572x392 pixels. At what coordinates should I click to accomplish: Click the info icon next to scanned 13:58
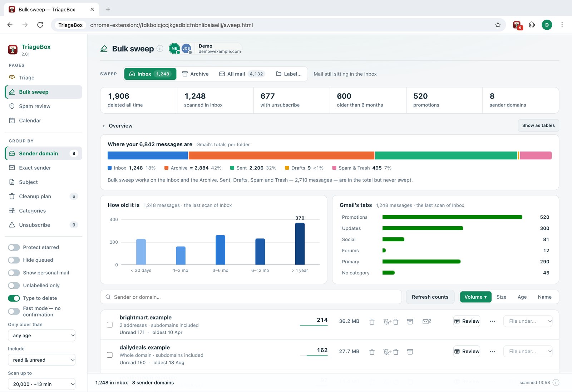[x=556, y=382]
